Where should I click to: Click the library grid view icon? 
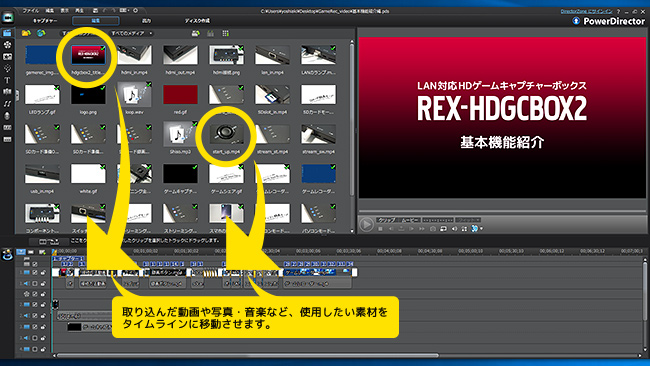(x=226, y=33)
